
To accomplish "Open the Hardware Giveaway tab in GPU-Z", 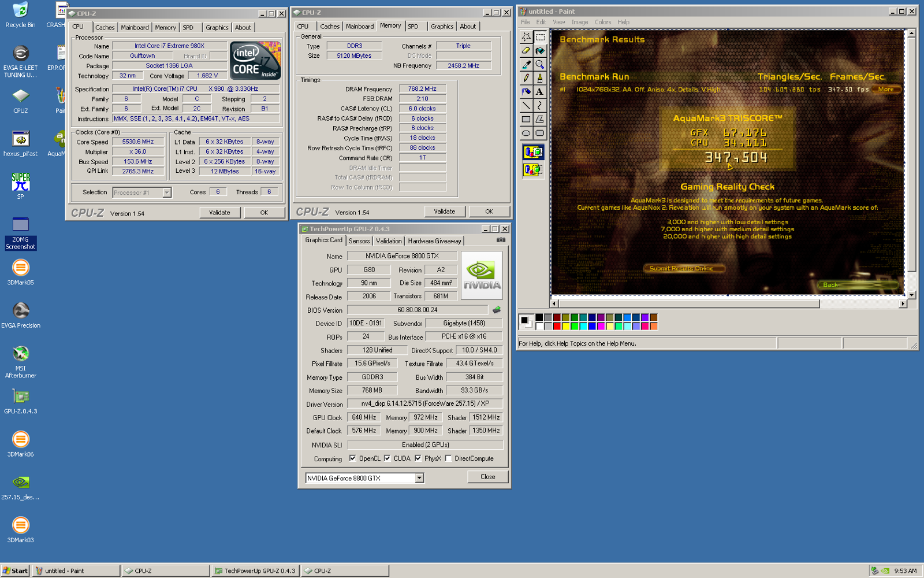I will click(x=434, y=241).
